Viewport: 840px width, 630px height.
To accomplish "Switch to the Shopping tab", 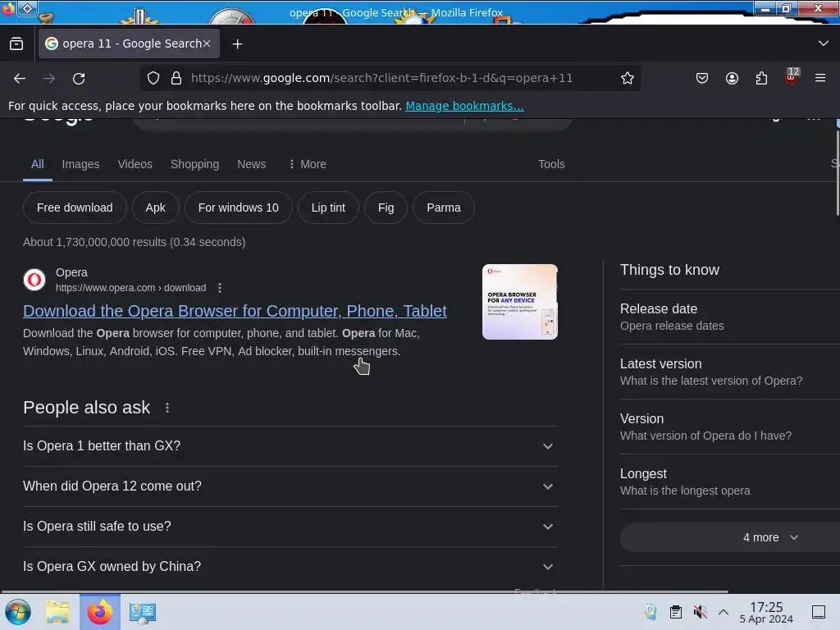I will 194,164.
